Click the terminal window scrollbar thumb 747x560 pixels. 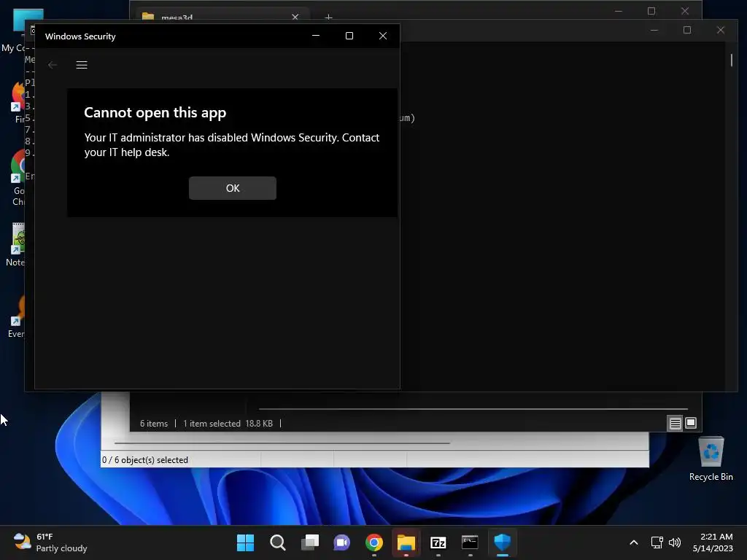(731, 60)
